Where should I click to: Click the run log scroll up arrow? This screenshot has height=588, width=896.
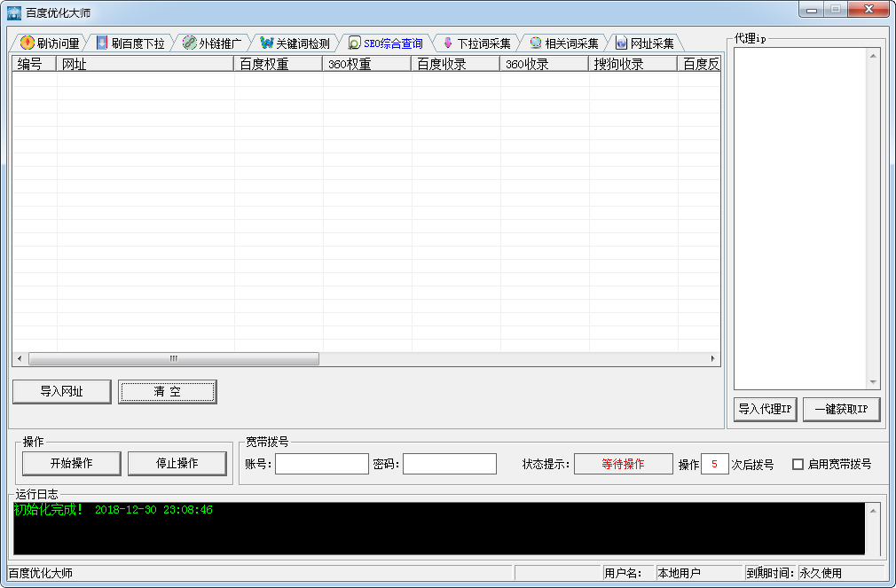pos(873,510)
